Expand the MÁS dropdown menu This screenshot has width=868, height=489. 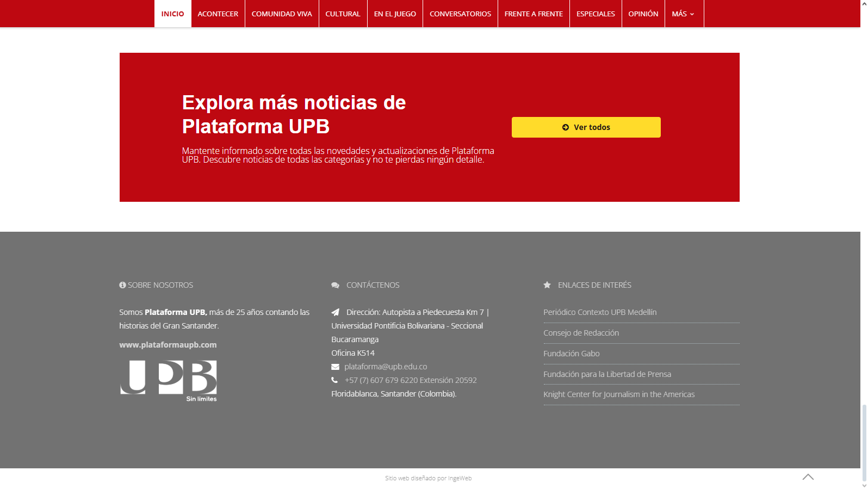click(684, 14)
